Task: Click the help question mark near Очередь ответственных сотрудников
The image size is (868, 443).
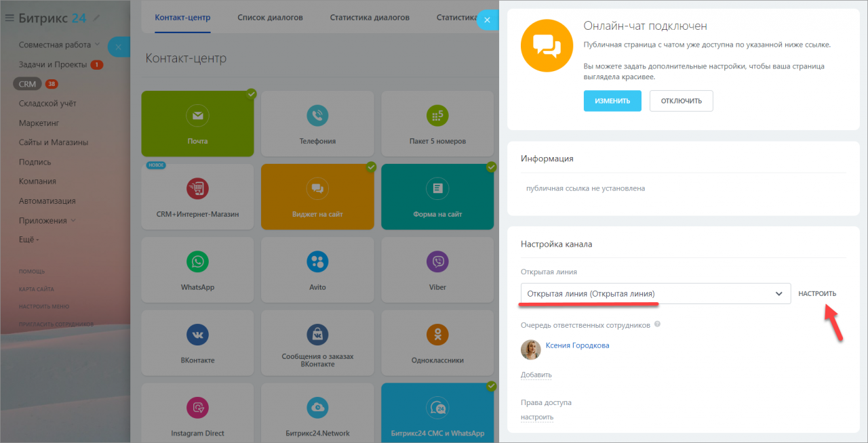Action: pyautogui.click(x=657, y=324)
